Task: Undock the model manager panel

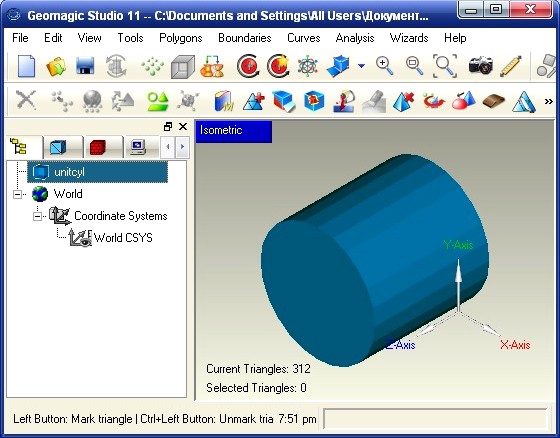Action: pyautogui.click(x=168, y=126)
